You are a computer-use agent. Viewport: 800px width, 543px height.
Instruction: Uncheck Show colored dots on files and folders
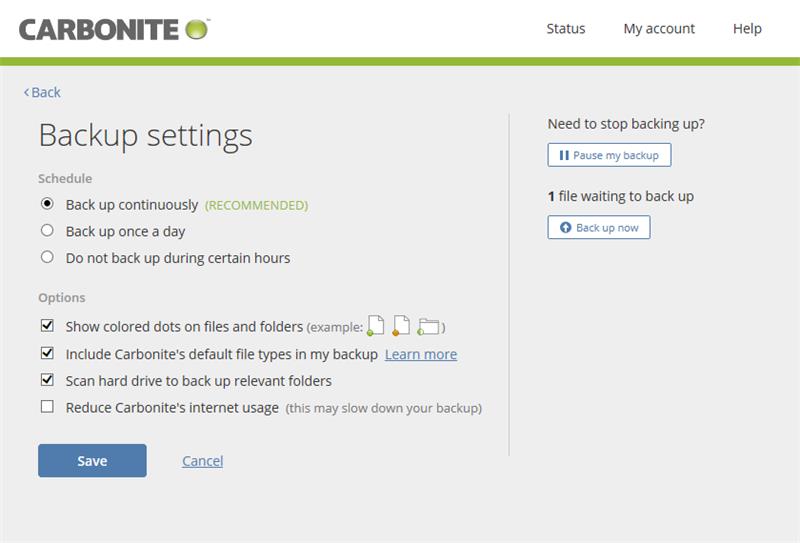pos(47,325)
